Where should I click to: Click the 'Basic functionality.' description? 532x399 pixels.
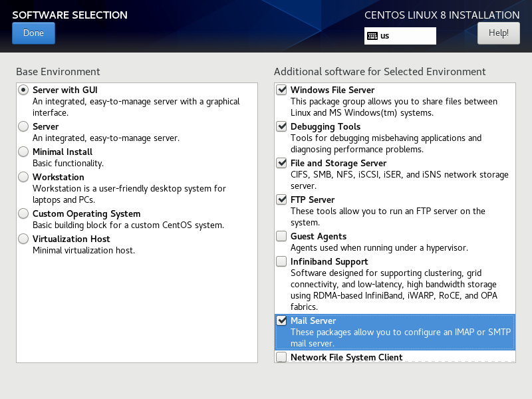coord(68,164)
